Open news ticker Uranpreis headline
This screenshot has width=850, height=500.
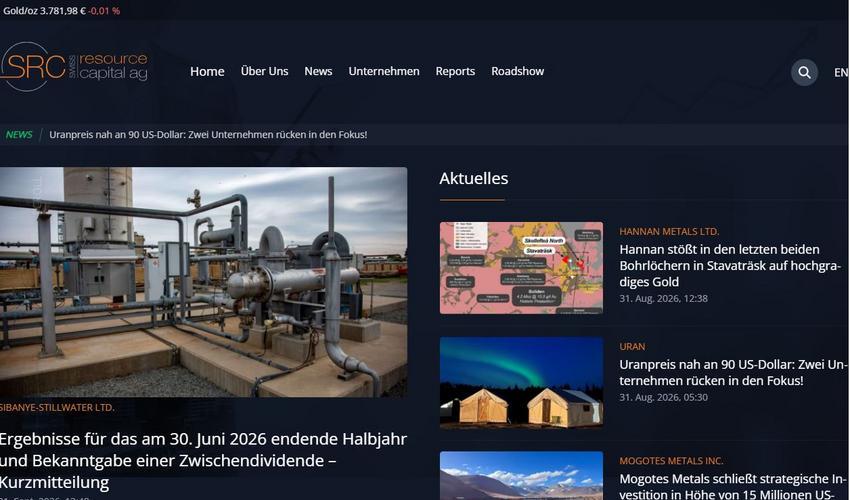click(x=208, y=134)
